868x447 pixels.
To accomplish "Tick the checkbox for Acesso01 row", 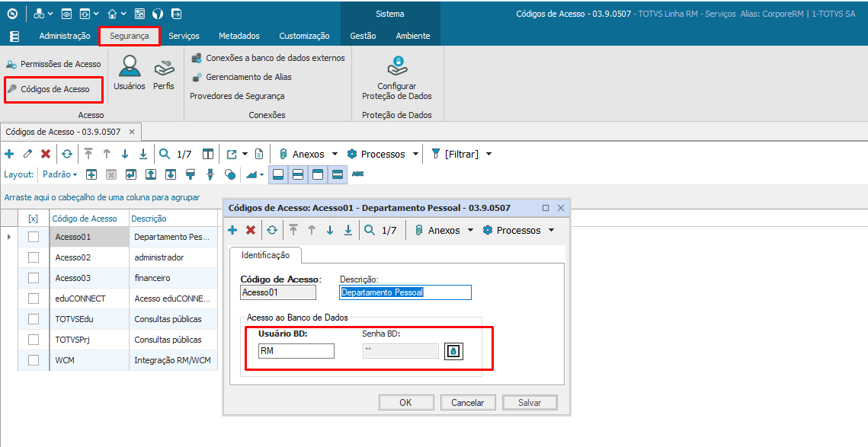I will point(34,237).
